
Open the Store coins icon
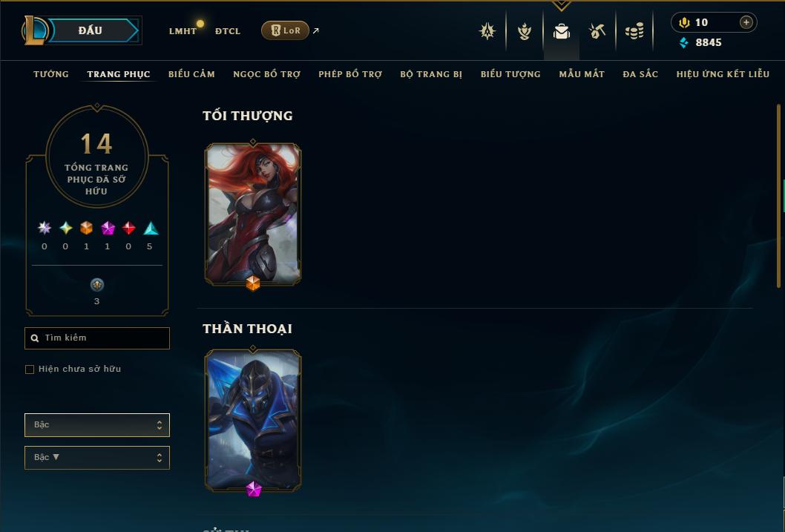[x=634, y=31]
